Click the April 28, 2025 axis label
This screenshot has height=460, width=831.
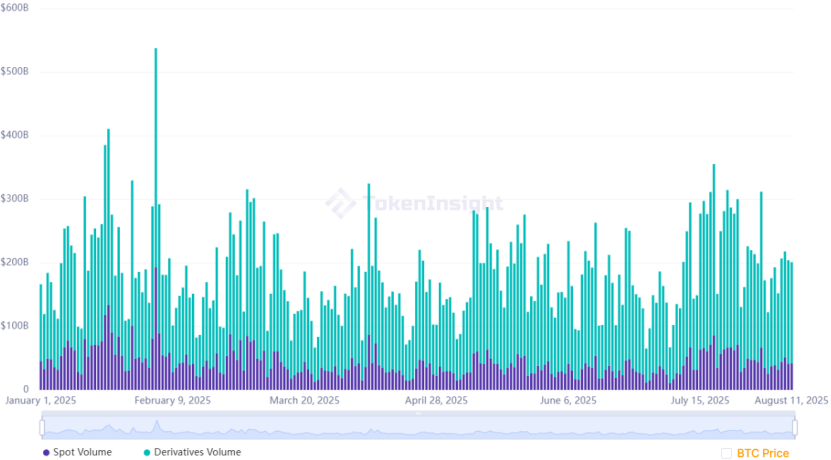click(436, 401)
